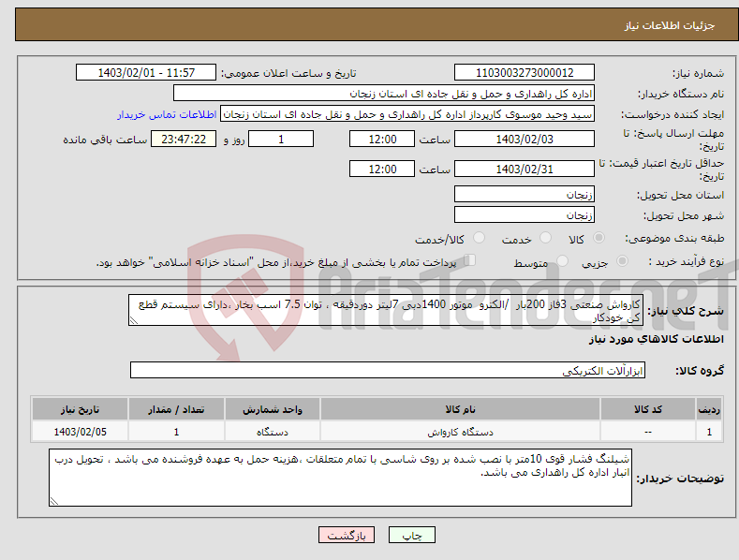Click the price validity date 1403/02/31
The width and height of the screenshot is (739, 560).
pos(525,169)
